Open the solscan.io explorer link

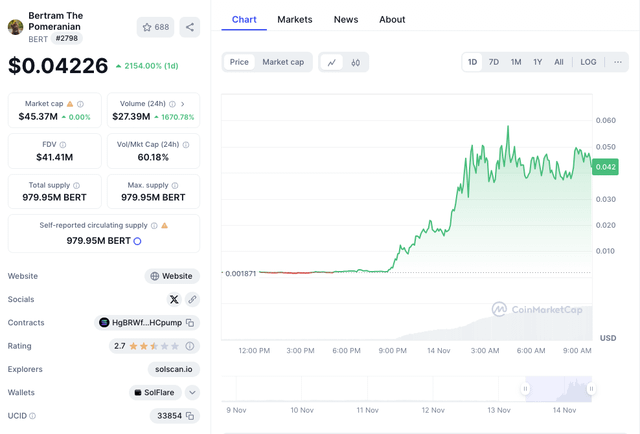click(x=172, y=369)
